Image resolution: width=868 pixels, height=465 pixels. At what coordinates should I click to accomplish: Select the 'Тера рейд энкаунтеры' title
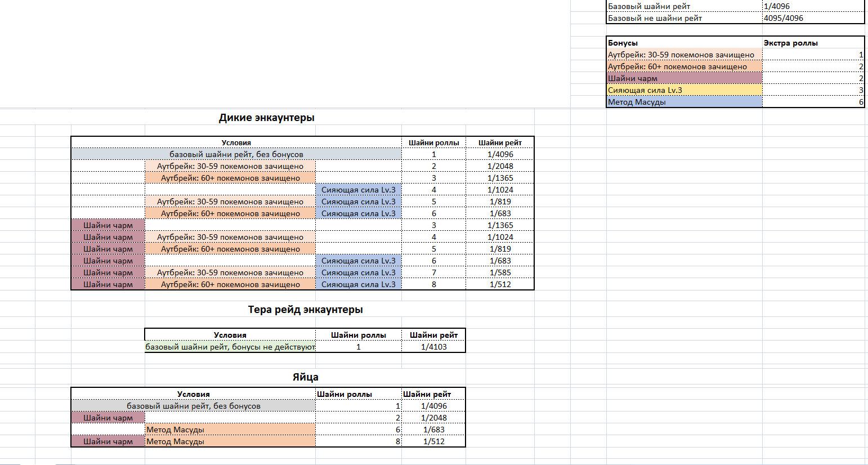point(305,310)
